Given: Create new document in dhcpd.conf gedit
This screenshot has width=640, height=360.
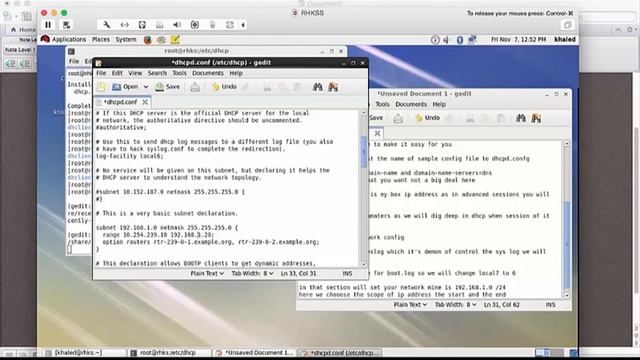Looking at the screenshot, I should pyautogui.click(x=102, y=87).
